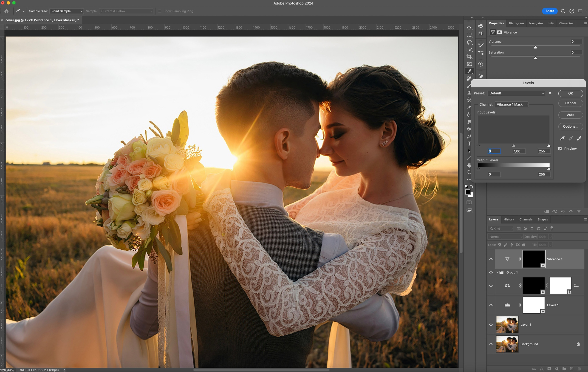Select the Hand tool
The width and height of the screenshot is (588, 372).
469,165
